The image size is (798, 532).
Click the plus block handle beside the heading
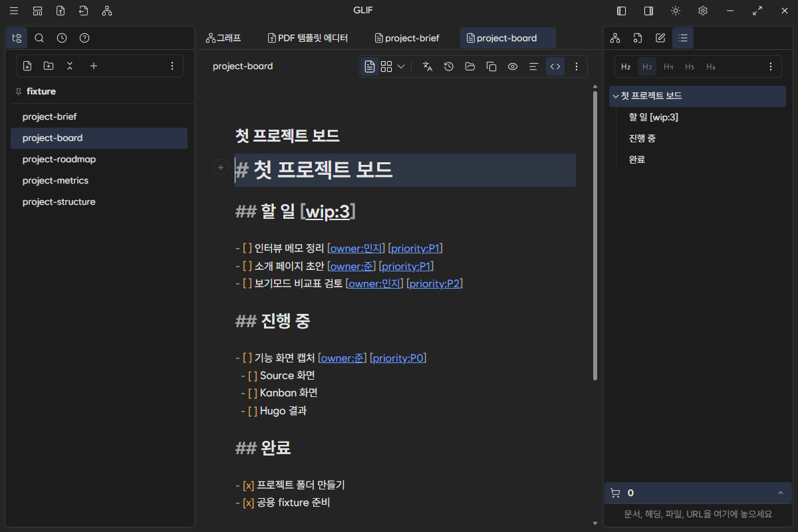point(220,168)
